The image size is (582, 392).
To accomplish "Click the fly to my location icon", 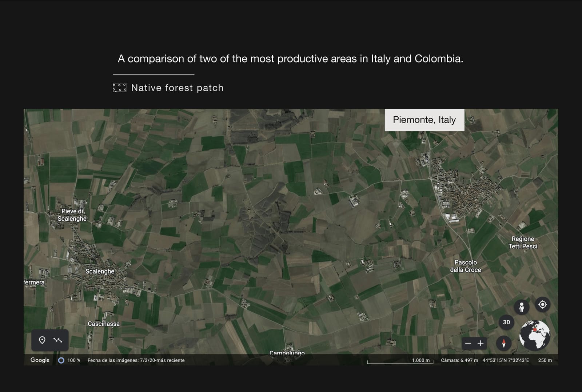I will (542, 304).
